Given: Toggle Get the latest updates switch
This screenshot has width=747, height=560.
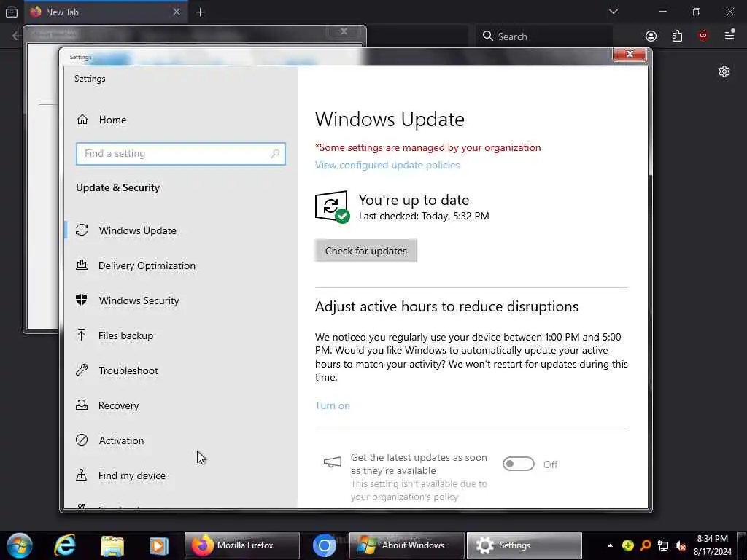Looking at the screenshot, I should pos(519,464).
